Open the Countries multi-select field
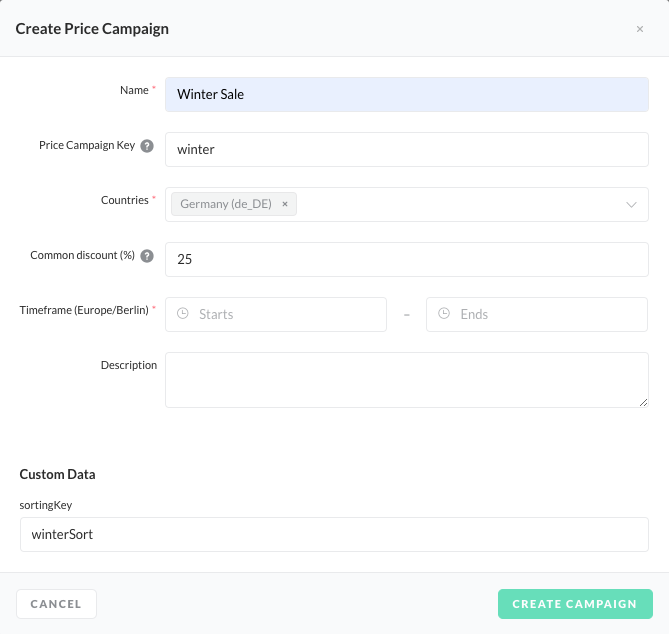 (x=460, y=205)
